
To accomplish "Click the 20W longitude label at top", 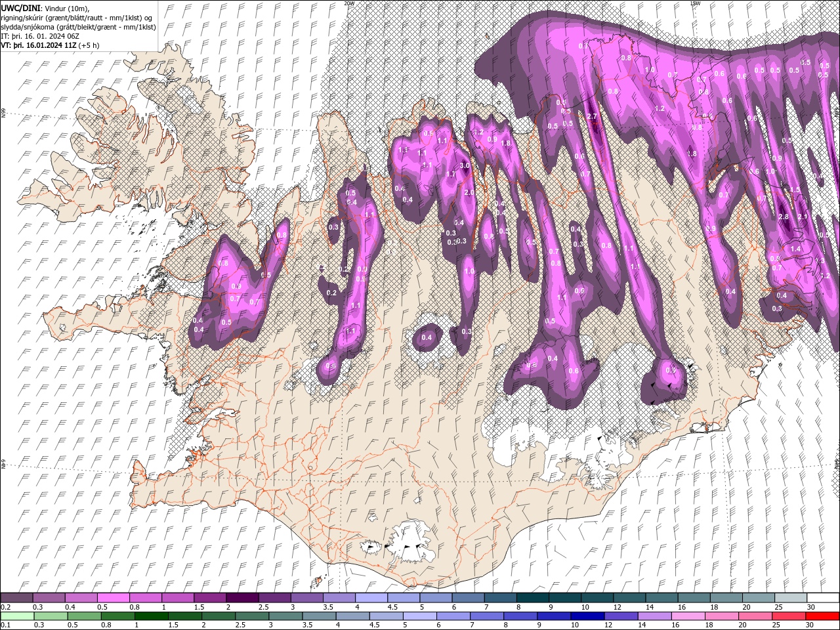I will [349, 3].
